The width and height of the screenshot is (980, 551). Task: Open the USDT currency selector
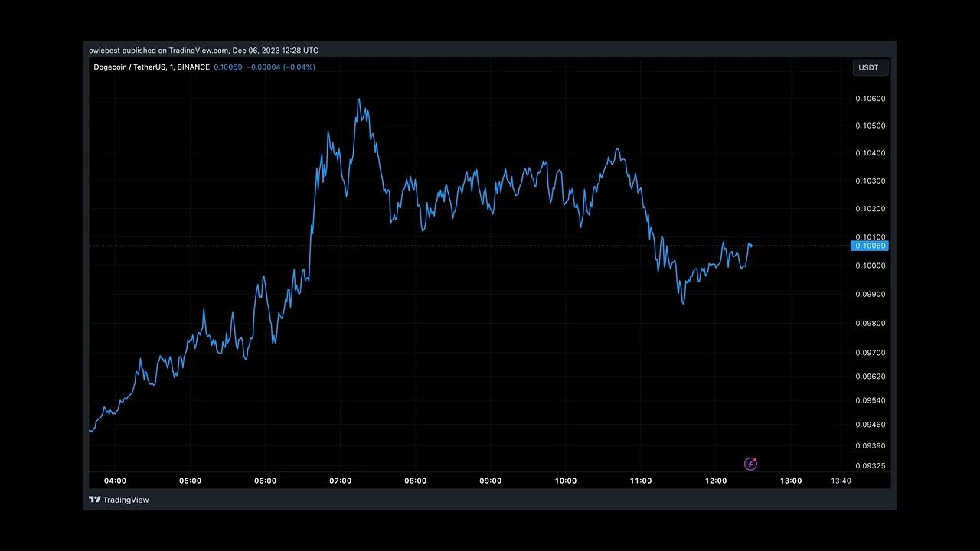click(x=870, y=67)
